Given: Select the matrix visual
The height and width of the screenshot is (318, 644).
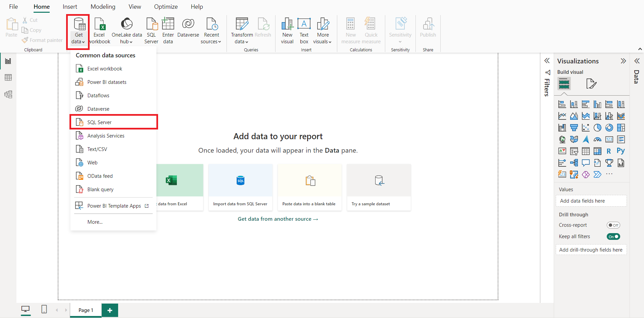Looking at the screenshot, I should point(597,151).
